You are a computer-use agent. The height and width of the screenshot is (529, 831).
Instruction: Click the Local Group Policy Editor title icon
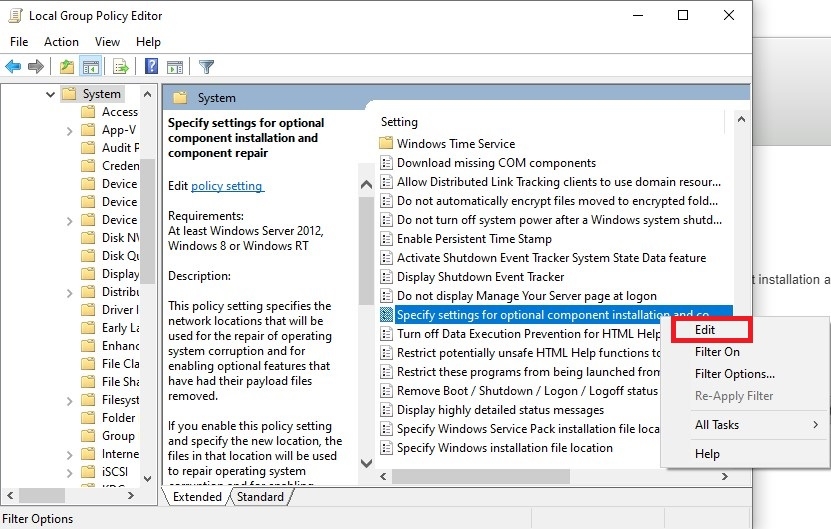tap(15, 15)
